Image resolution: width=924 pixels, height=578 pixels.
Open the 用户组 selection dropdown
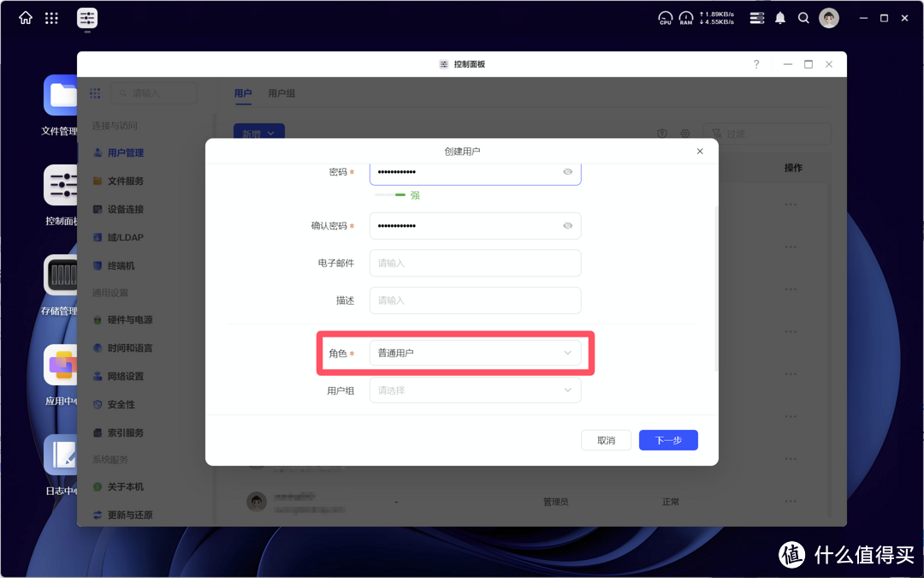(x=475, y=390)
